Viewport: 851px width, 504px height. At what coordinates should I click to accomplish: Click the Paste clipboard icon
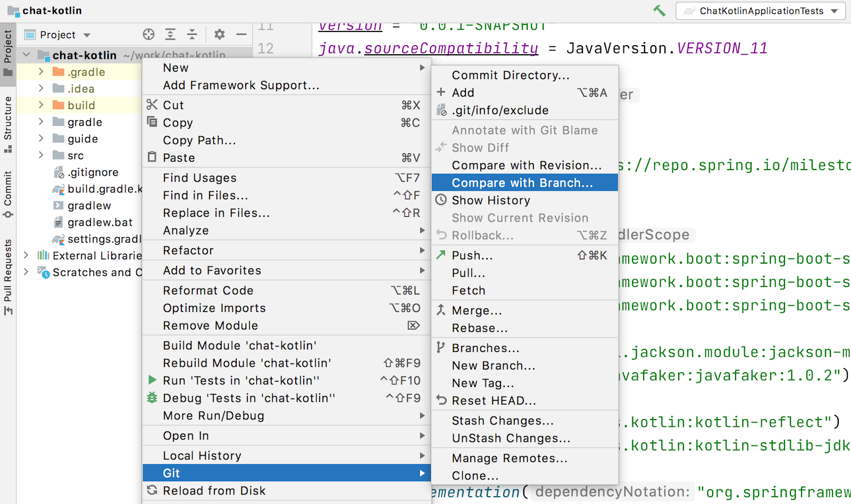click(152, 157)
